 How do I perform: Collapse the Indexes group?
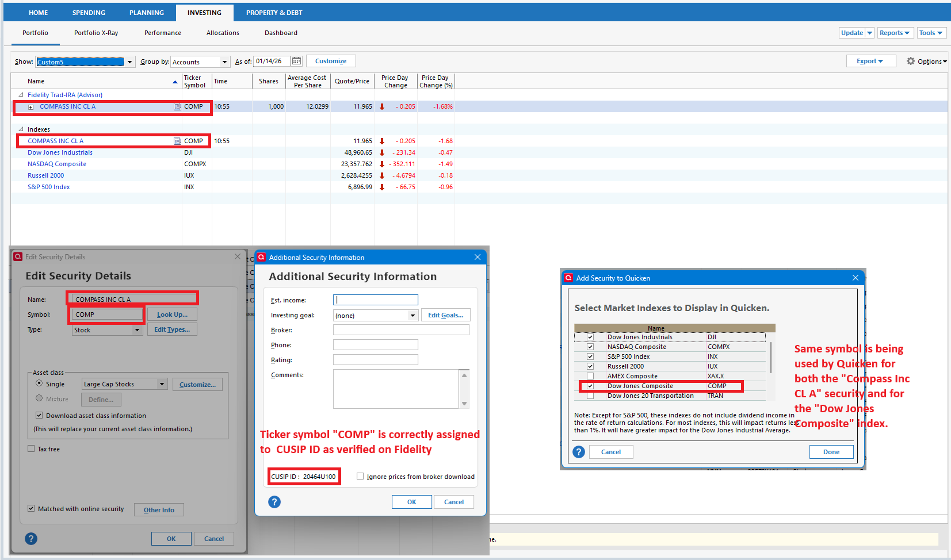click(x=21, y=129)
